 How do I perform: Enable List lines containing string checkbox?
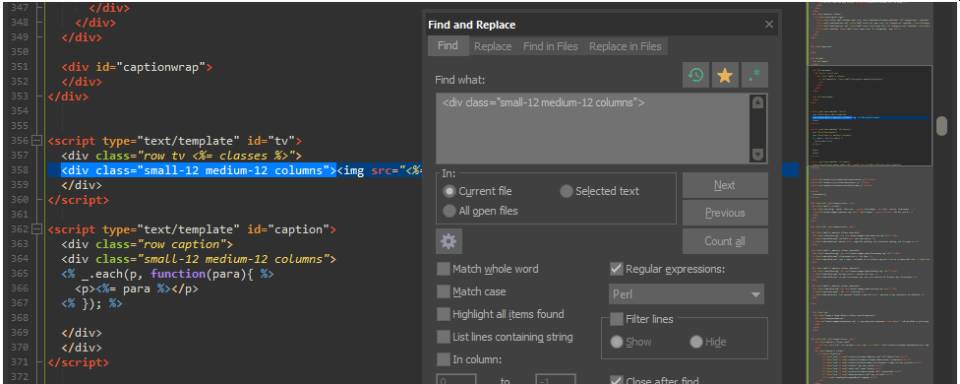(x=443, y=337)
